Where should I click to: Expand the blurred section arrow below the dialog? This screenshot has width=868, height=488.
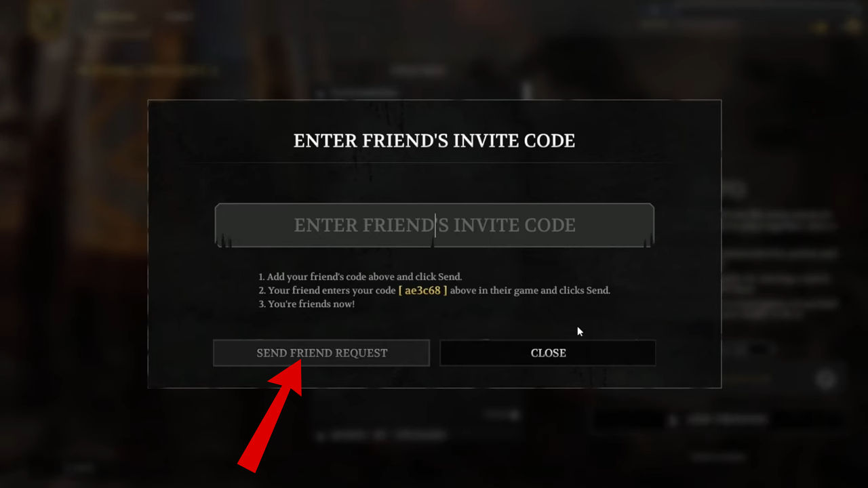pos(320,435)
